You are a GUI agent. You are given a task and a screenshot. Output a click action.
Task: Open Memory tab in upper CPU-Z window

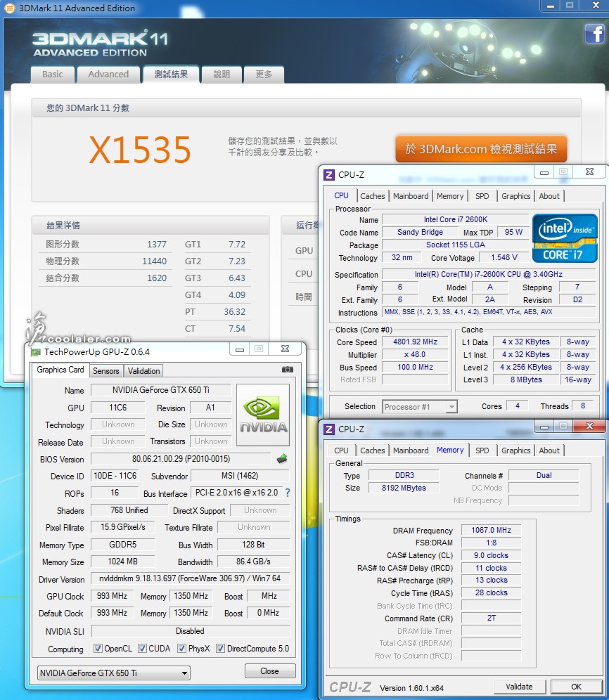[450, 196]
